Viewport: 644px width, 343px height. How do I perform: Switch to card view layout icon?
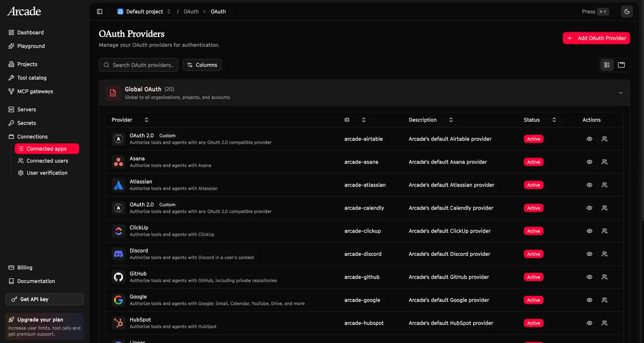pos(621,65)
